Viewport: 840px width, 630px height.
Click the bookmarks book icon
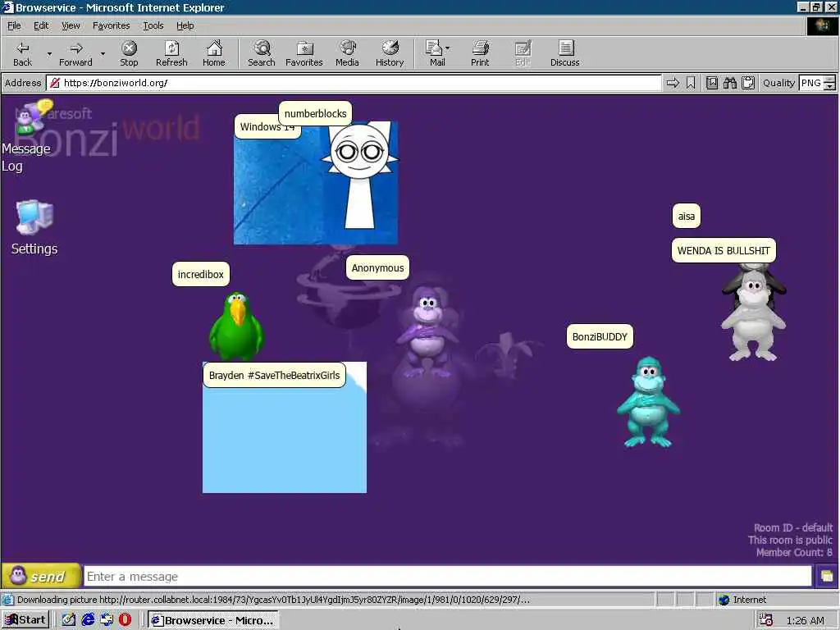point(712,83)
